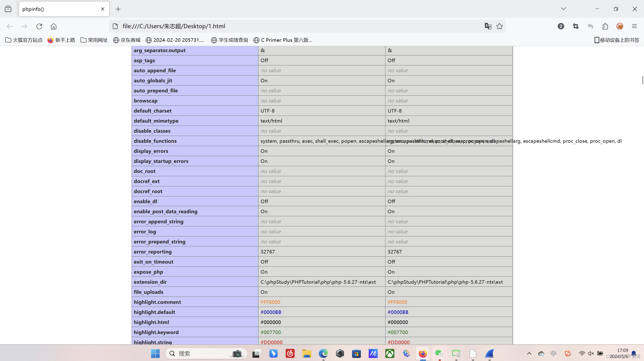
Task: Click the page reload button
Action: [39, 26]
